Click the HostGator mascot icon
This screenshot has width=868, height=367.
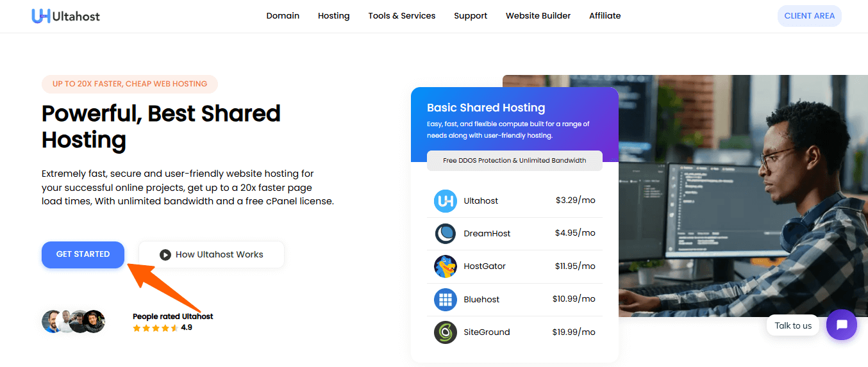click(445, 266)
